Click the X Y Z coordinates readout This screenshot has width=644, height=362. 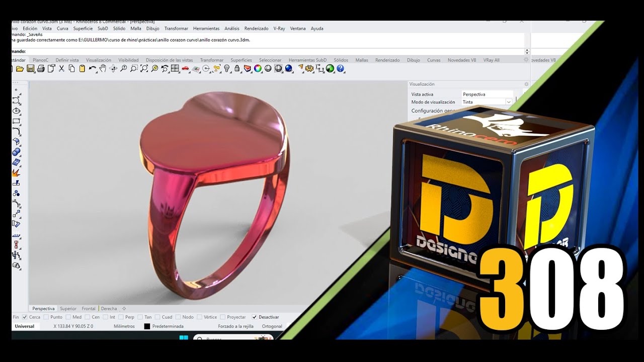tap(73, 326)
